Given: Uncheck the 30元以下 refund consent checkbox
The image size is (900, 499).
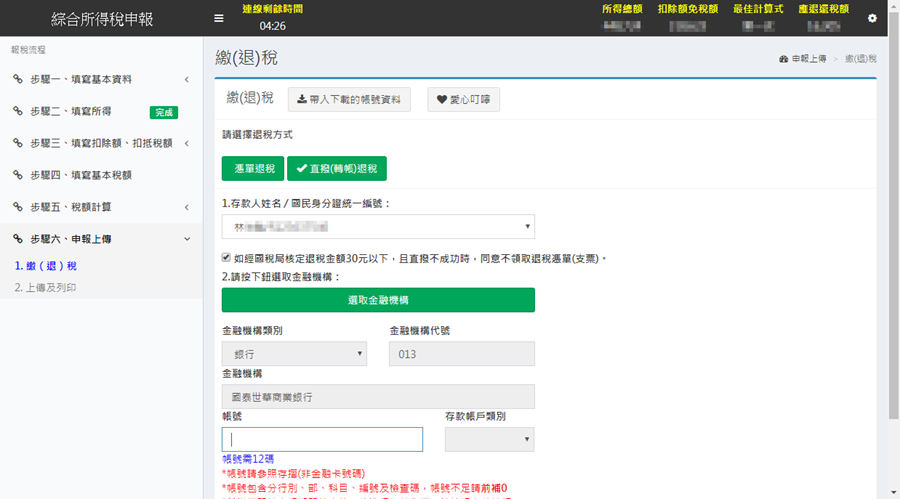Looking at the screenshot, I should 226,258.
